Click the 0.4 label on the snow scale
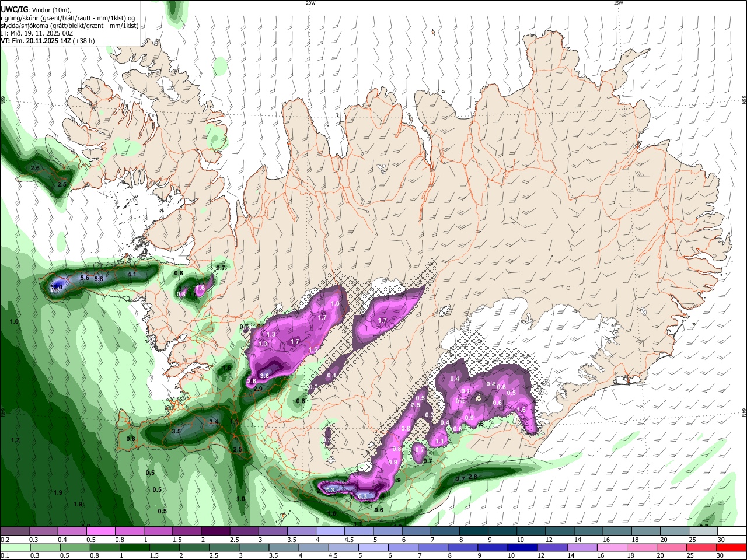The height and width of the screenshot is (560, 747). pos(62,540)
